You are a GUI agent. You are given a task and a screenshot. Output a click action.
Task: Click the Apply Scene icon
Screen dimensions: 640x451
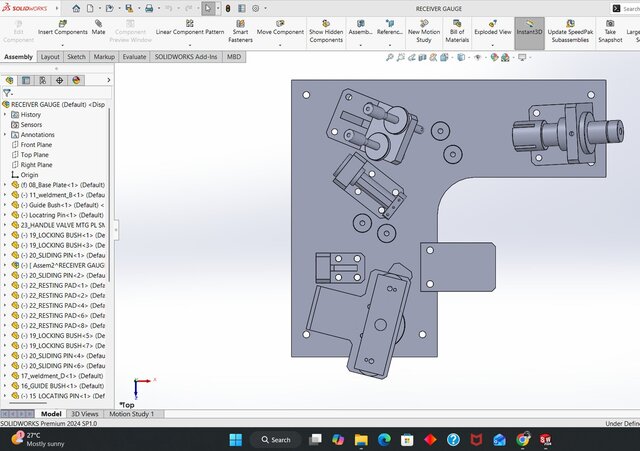(x=505, y=58)
